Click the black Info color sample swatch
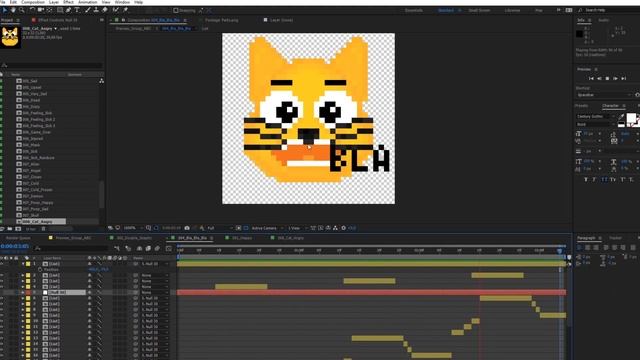Image resolution: width=640 pixels, height=360 pixels. pyautogui.click(x=579, y=34)
